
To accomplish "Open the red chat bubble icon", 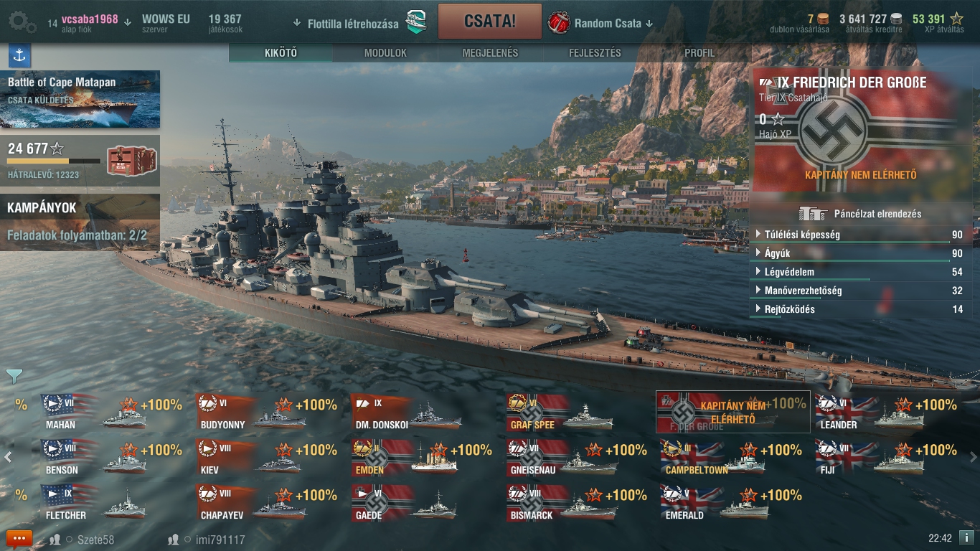I will point(19,538).
